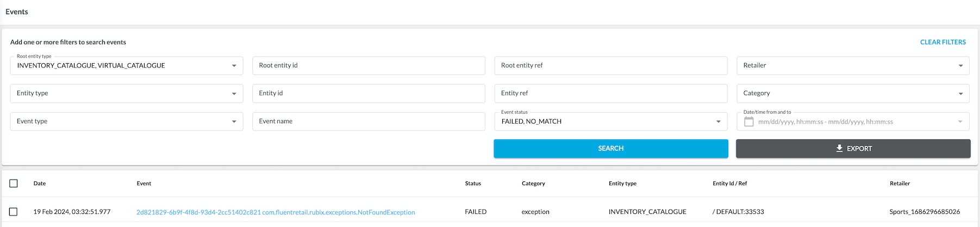This screenshot has height=227, width=980.
Task: Expand the Entity type dropdown
Action: 234,94
